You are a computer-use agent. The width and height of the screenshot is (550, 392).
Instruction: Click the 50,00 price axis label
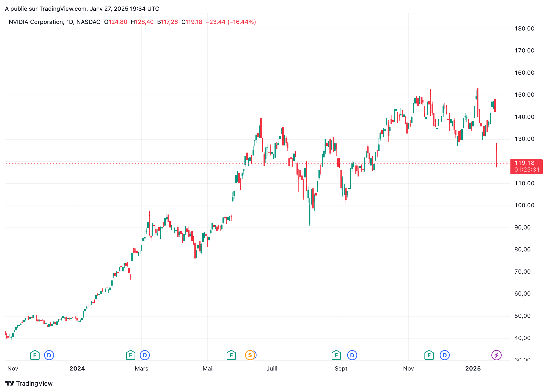point(522,316)
